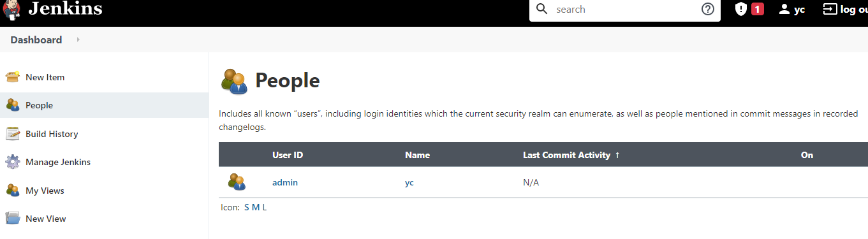
Task: Click the N/A last commit cell
Action: click(531, 182)
